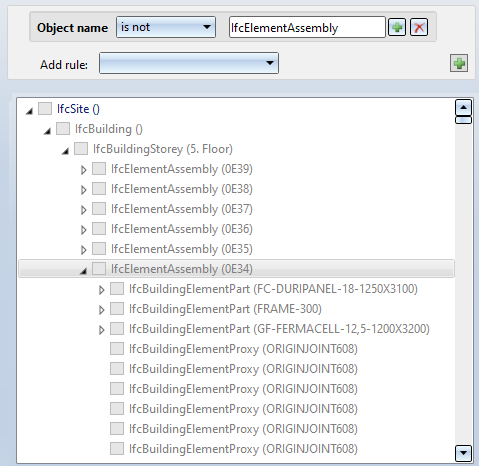Click the IfcElementAssembly value input field
This screenshot has height=466, width=479.
pos(307,27)
